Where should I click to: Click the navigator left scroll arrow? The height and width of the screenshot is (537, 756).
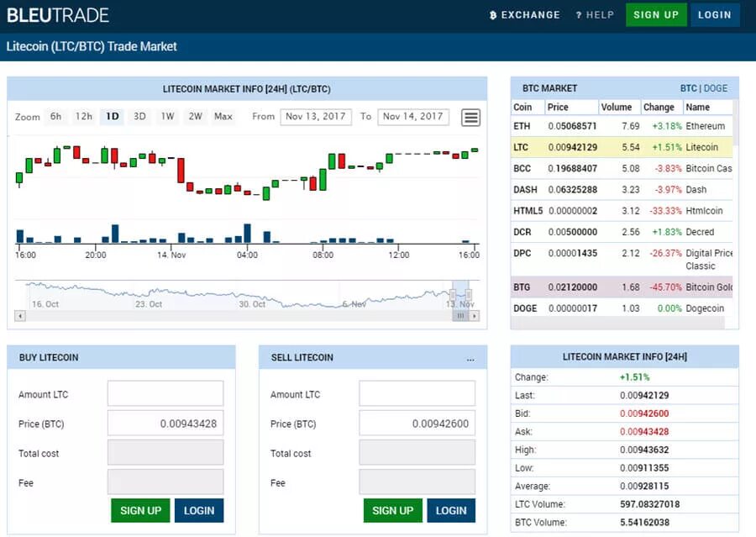coord(20,316)
